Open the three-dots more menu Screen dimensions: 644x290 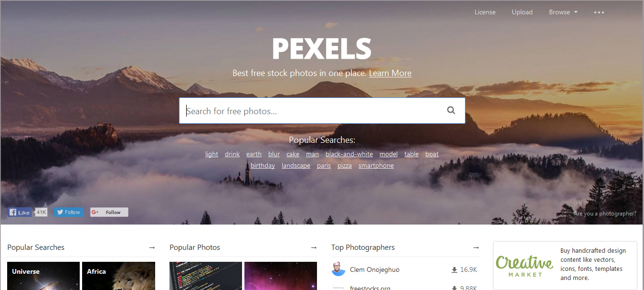[x=599, y=12]
